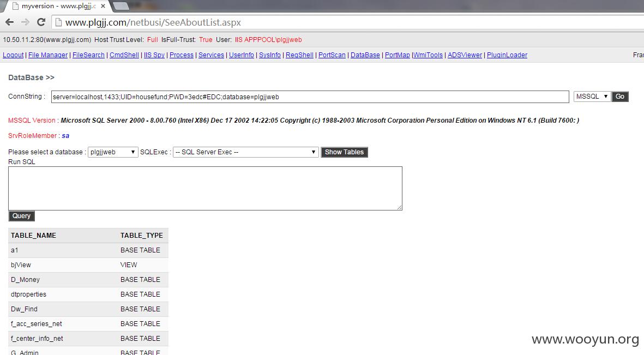Click inside the Run SQL textarea

tap(205, 188)
